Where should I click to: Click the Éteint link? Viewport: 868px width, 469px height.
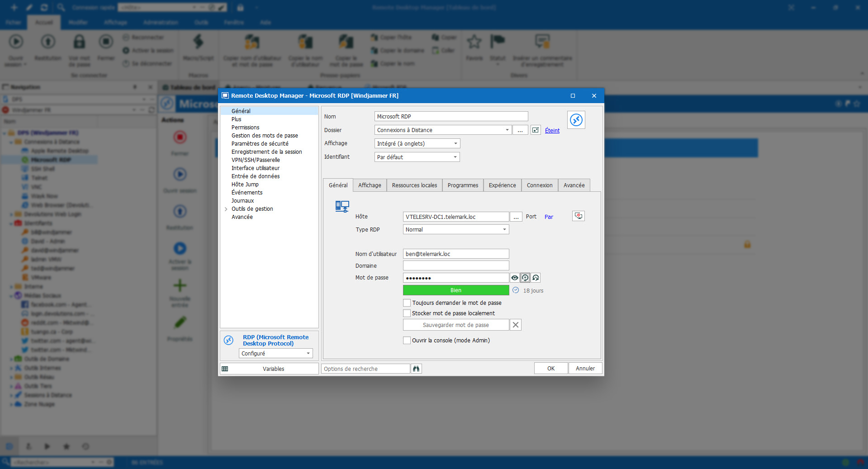(552, 130)
